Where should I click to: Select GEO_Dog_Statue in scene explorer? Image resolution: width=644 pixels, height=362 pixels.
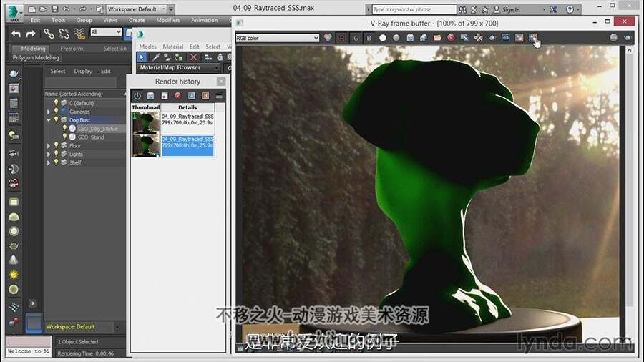(x=98, y=129)
